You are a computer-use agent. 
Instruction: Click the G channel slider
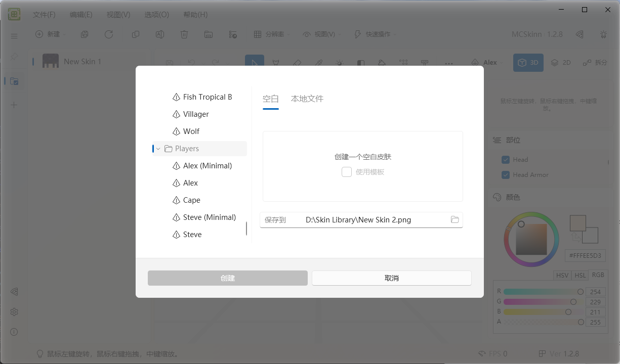544,302
